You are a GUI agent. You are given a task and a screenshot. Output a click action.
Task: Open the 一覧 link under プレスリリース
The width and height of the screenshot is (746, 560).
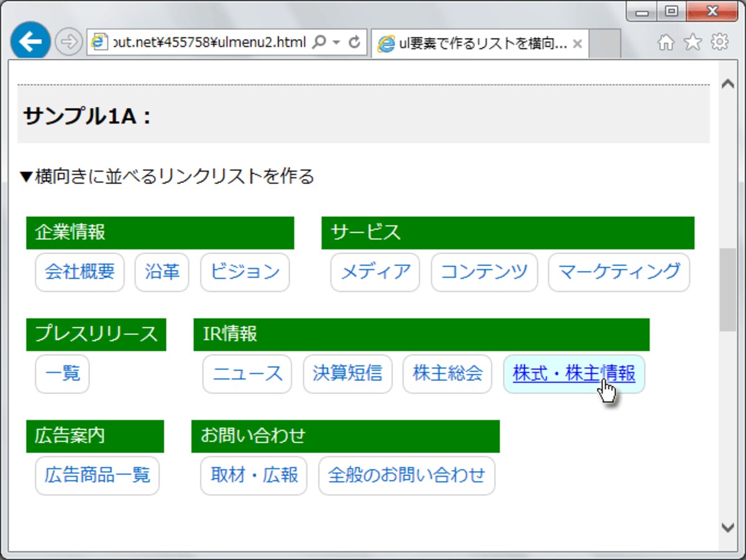point(62,374)
